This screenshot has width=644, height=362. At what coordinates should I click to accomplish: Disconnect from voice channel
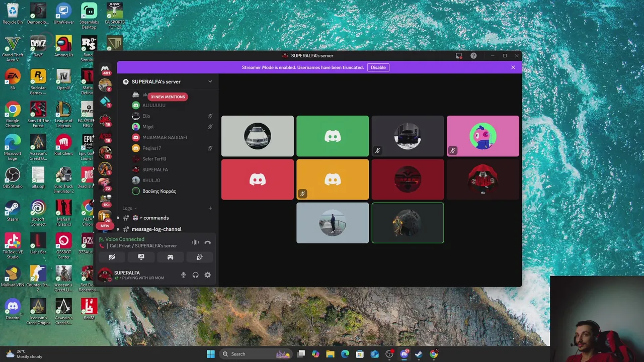click(207, 242)
